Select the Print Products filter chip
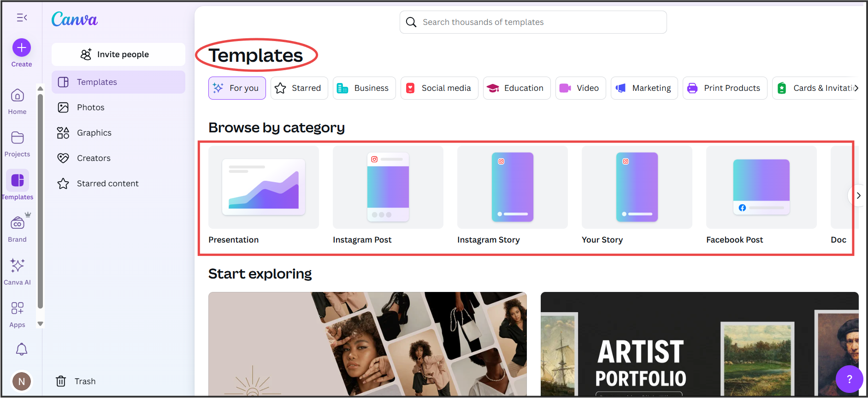The width and height of the screenshot is (868, 398). [x=725, y=88]
